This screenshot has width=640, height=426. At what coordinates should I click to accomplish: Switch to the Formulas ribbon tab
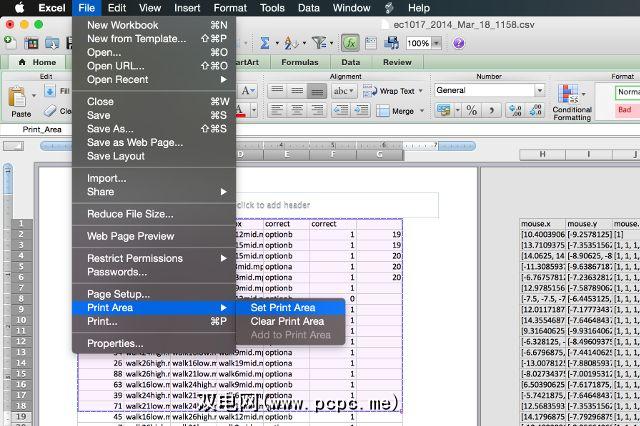(x=300, y=62)
